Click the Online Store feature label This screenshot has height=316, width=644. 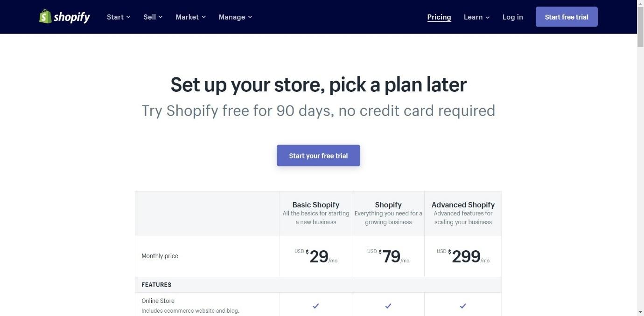158,301
